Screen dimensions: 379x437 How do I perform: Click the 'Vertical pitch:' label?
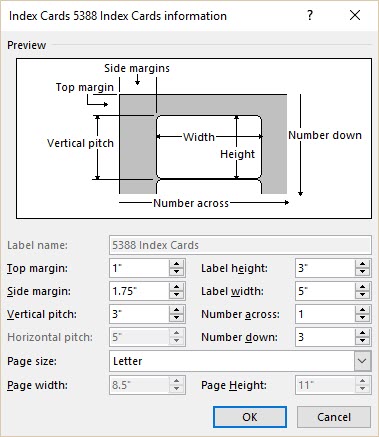42,314
